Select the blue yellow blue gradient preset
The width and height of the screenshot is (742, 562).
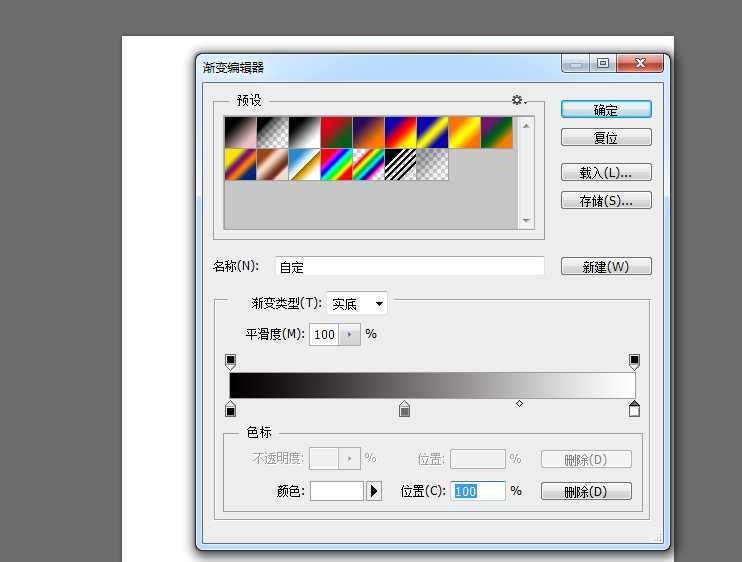[433, 132]
